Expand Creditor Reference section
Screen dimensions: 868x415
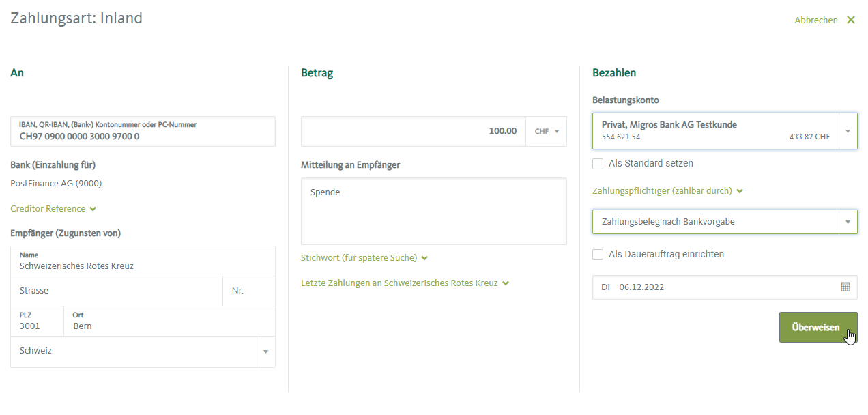(x=53, y=209)
